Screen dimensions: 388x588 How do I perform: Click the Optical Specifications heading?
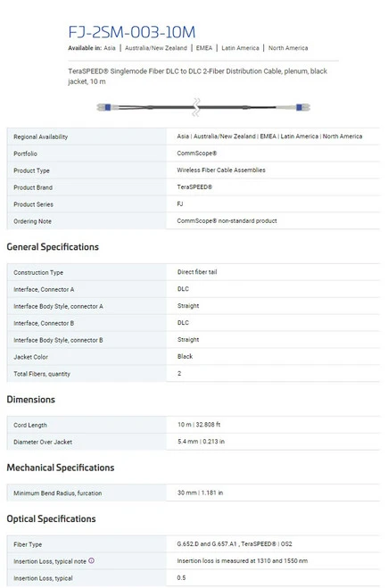point(51,519)
